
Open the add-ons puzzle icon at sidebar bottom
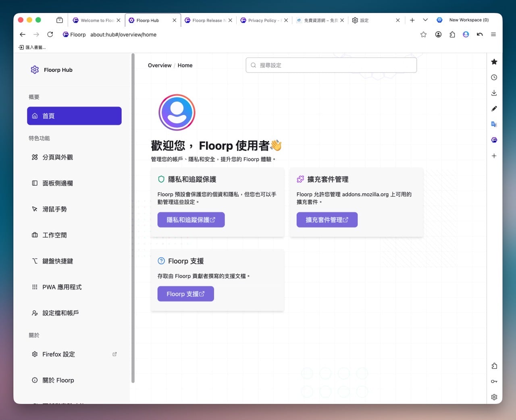[494, 366]
